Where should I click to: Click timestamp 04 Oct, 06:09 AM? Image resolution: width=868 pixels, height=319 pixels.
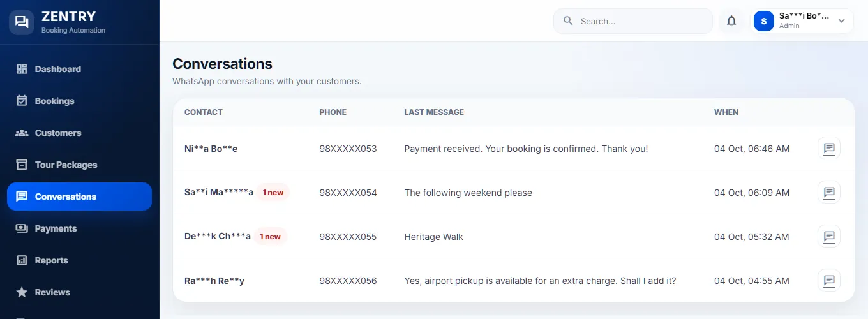pos(752,192)
